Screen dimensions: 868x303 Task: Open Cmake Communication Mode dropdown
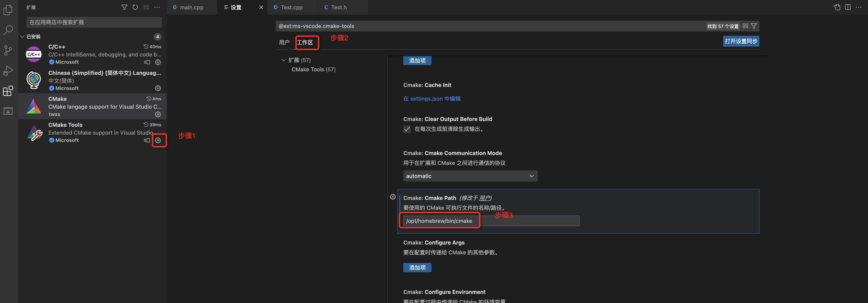pyautogui.click(x=470, y=176)
